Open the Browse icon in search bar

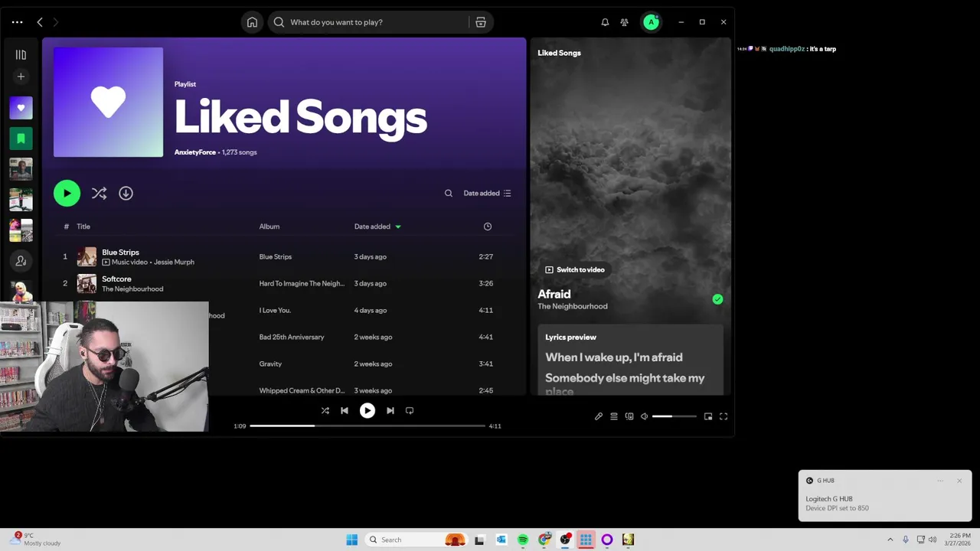pyautogui.click(x=481, y=22)
